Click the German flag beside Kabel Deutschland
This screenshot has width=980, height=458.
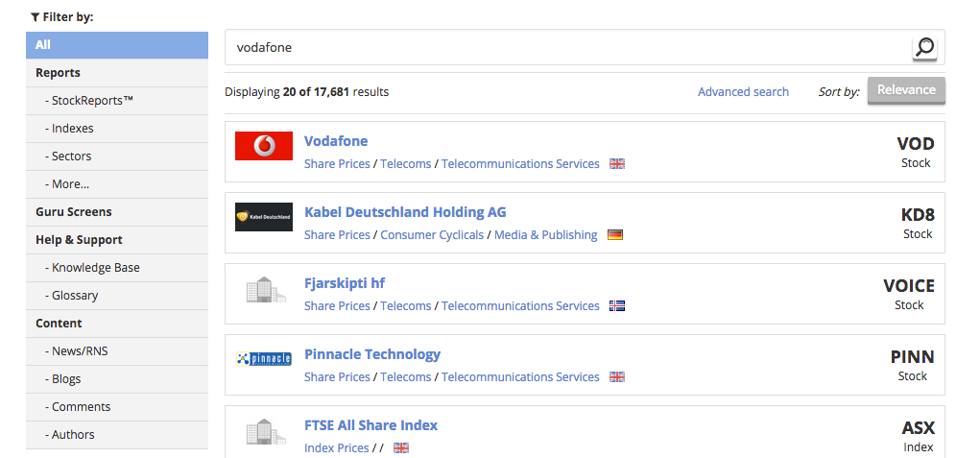click(x=615, y=235)
